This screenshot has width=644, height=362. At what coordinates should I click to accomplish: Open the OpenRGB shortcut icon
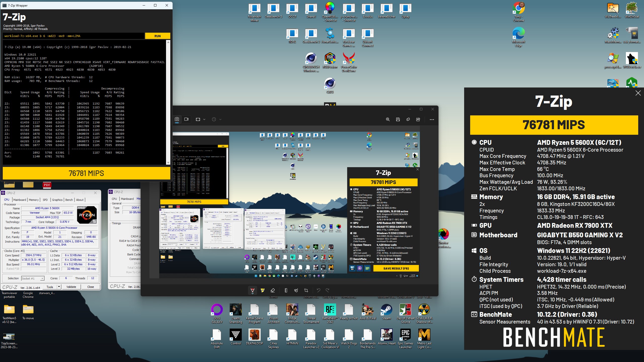click(330, 12)
